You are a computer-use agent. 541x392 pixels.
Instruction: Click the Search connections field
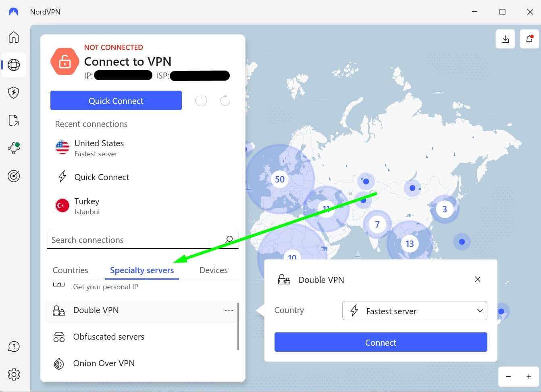click(143, 240)
